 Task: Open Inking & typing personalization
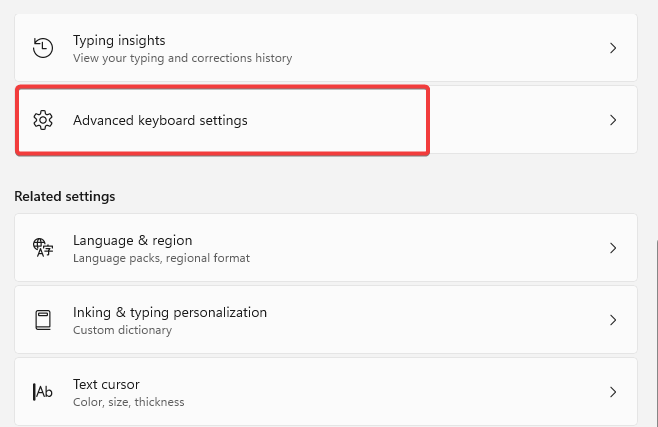[170, 312]
